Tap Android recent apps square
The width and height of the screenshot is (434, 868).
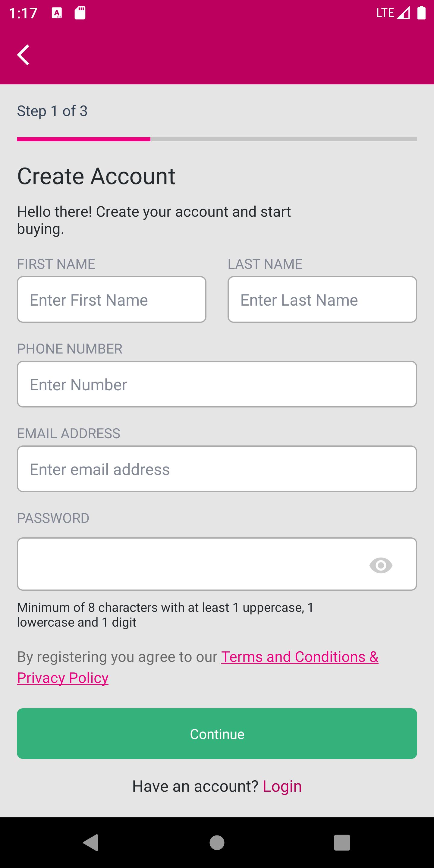tap(342, 842)
